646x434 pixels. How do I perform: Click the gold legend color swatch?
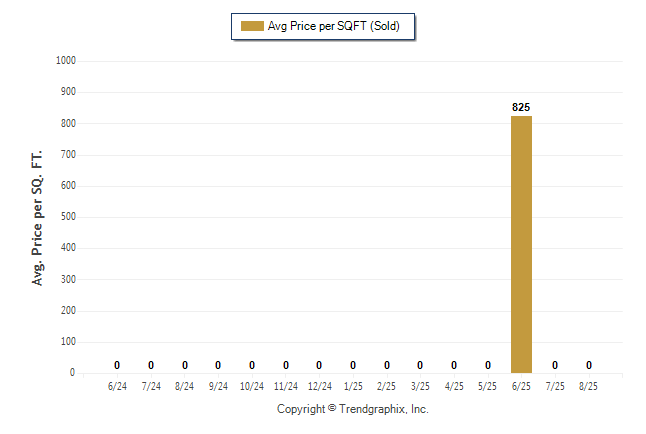click(x=252, y=26)
